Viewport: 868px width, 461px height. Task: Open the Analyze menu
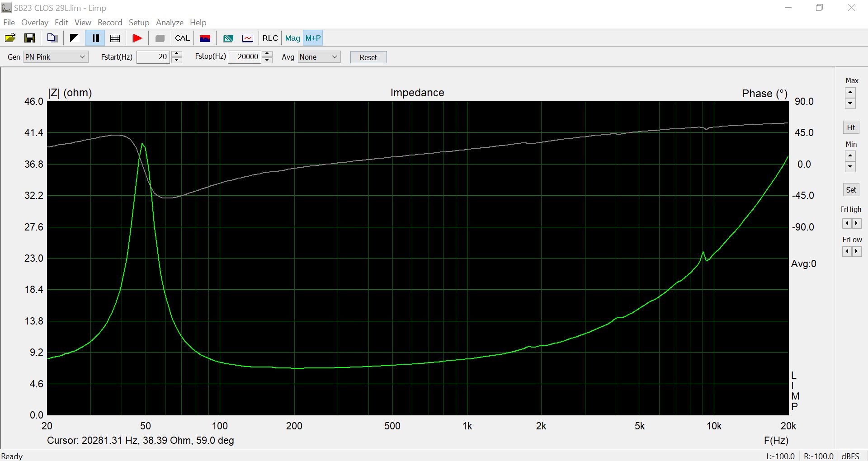tap(169, 22)
